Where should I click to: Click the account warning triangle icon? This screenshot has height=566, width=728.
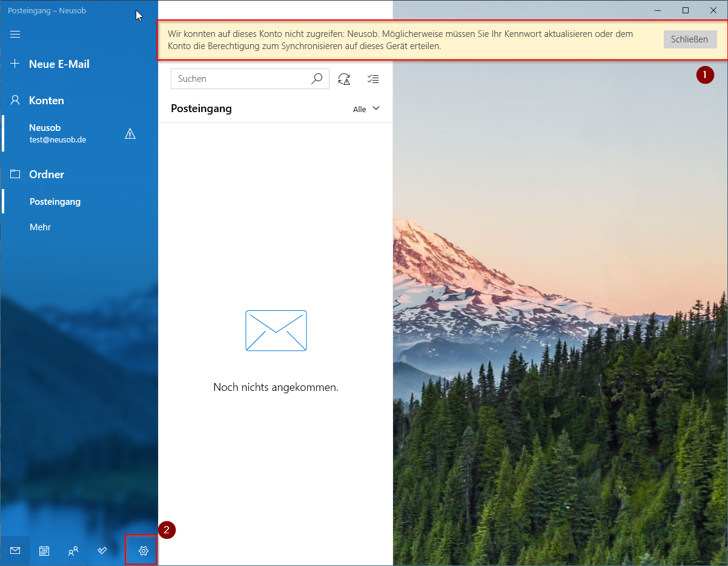[x=130, y=133]
